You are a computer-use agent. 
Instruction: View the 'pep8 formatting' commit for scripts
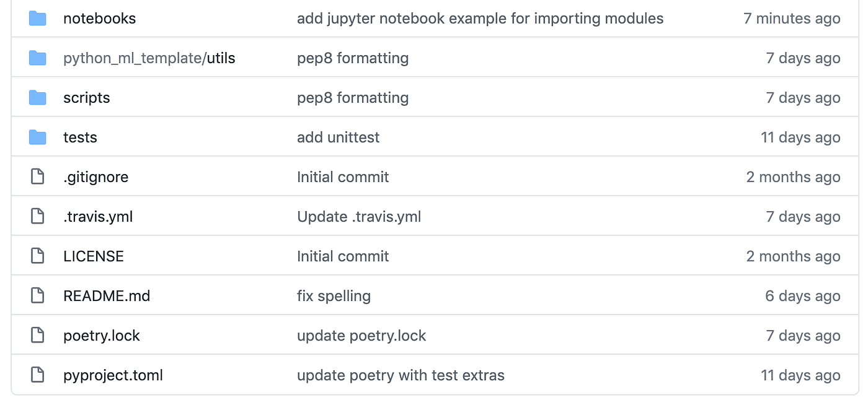click(x=352, y=97)
